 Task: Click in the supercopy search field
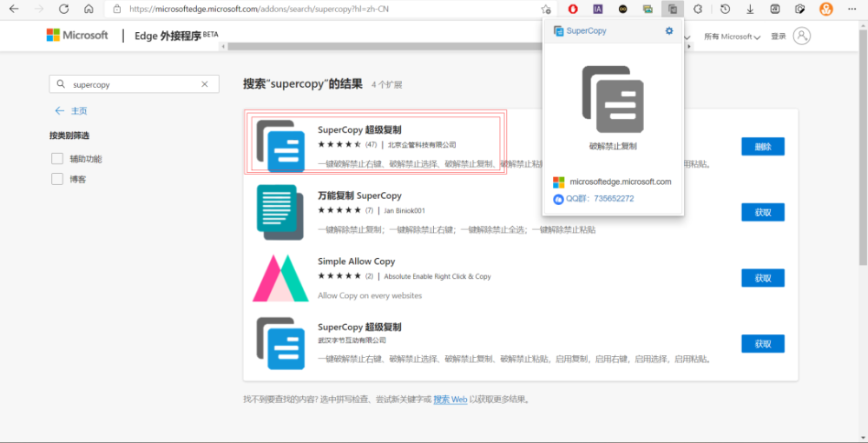[x=133, y=85]
